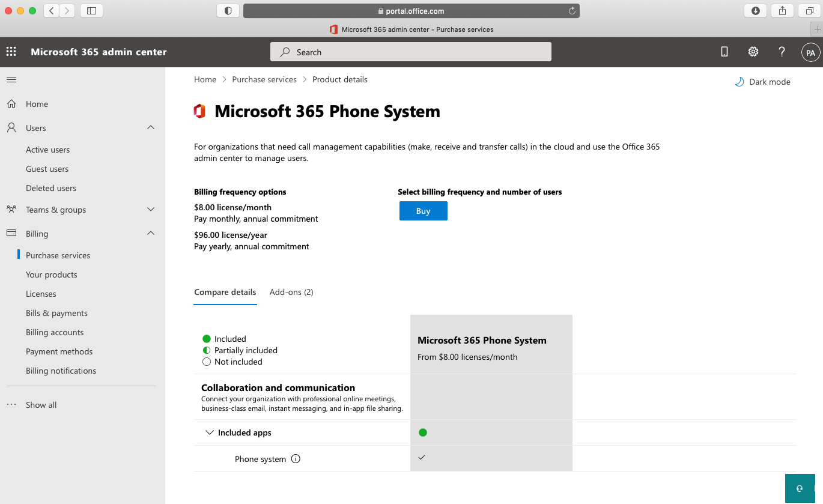Open Guest users in sidebar

click(47, 169)
